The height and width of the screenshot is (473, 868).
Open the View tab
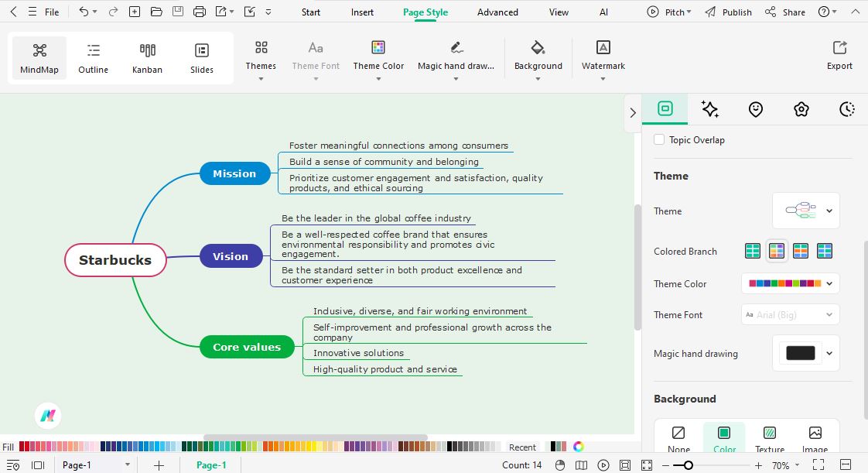pos(559,12)
